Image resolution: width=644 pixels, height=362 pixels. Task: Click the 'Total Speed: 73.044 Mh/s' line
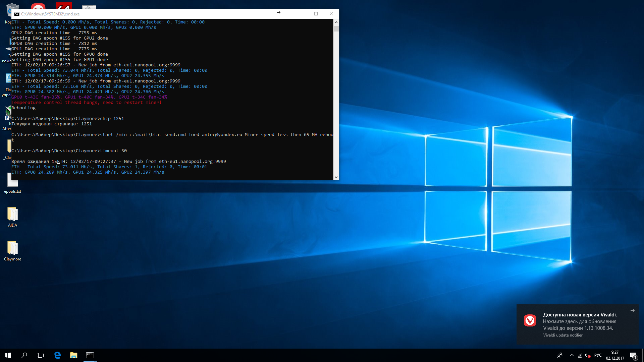[109, 70]
